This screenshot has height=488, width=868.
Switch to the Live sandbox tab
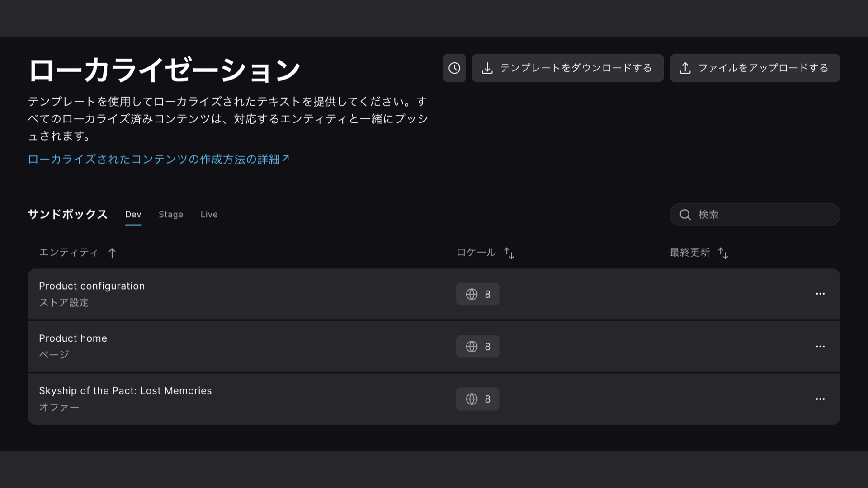(x=209, y=215)
